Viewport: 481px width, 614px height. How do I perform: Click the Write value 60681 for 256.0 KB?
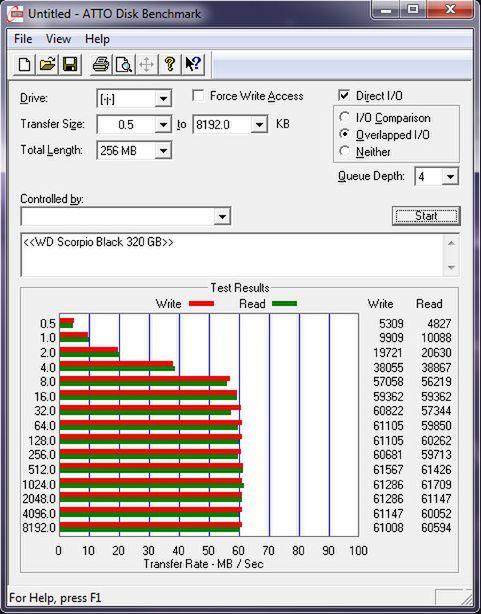pos(388,455)
